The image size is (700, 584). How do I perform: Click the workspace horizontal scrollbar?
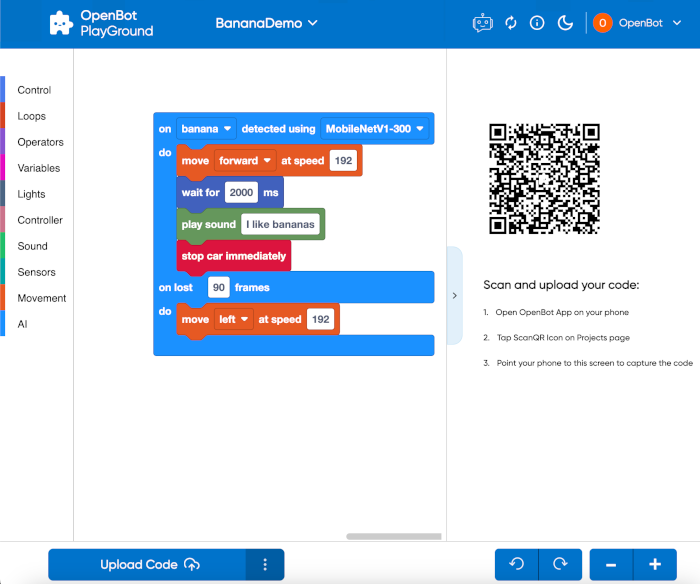coord(394,536)
